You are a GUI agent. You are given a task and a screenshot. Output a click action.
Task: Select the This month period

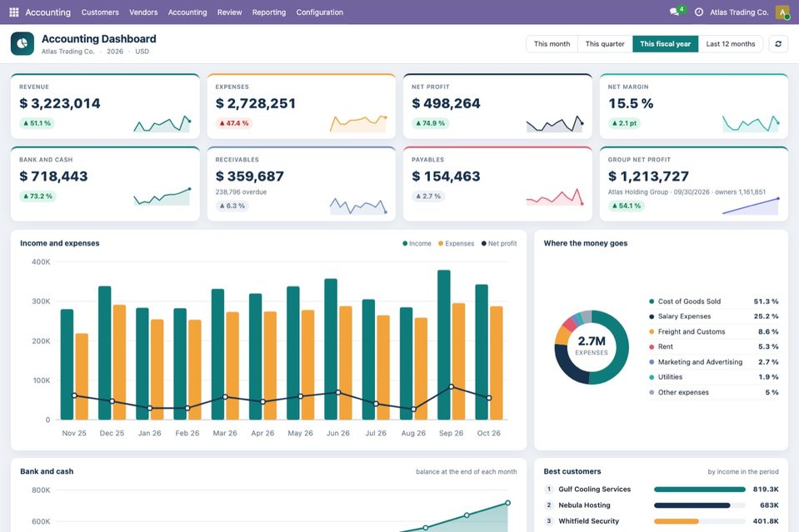coord(552,44)
